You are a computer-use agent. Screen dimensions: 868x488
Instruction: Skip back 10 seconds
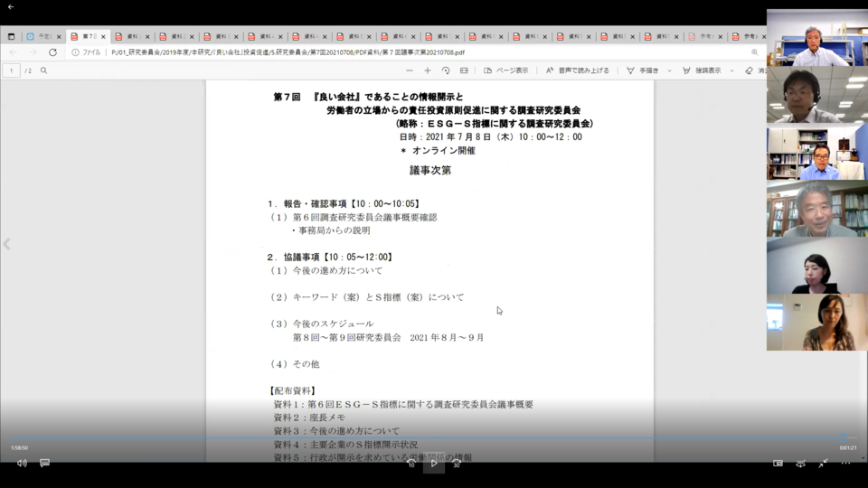(411, 463)
